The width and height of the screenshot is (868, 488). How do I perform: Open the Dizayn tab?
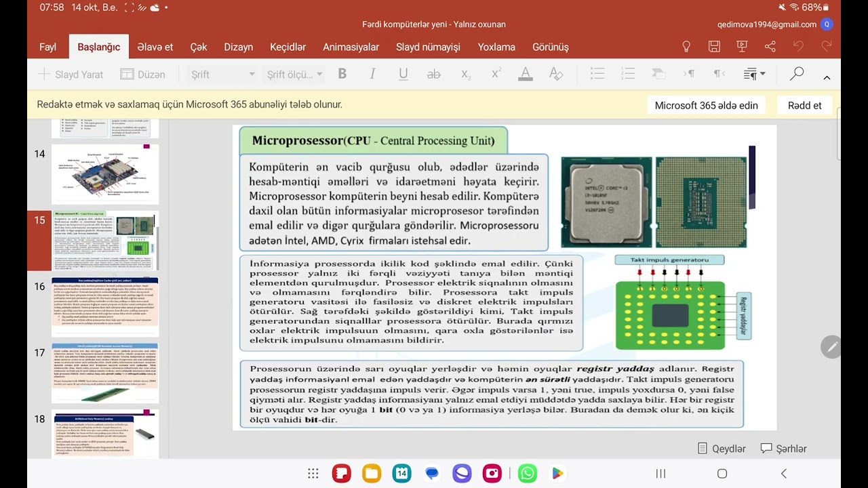point(239,47)
